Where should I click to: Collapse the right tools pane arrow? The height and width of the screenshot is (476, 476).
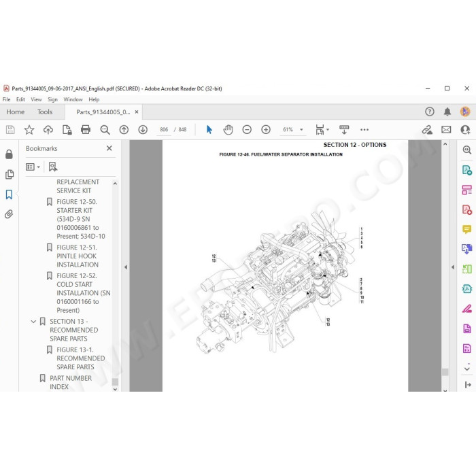(453, 267)
